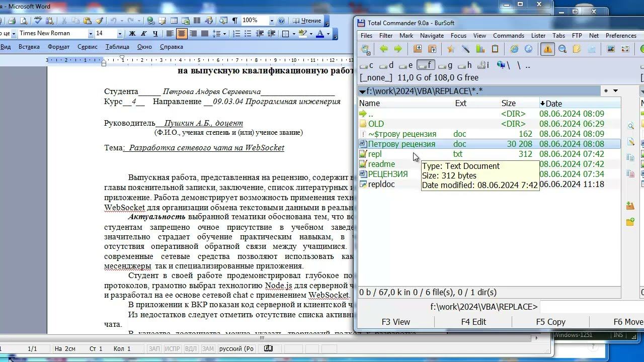Screen dimensions: 644x362
Task: Toggle Bold (Ж) formatting in Word
Action: click(132, 34)
